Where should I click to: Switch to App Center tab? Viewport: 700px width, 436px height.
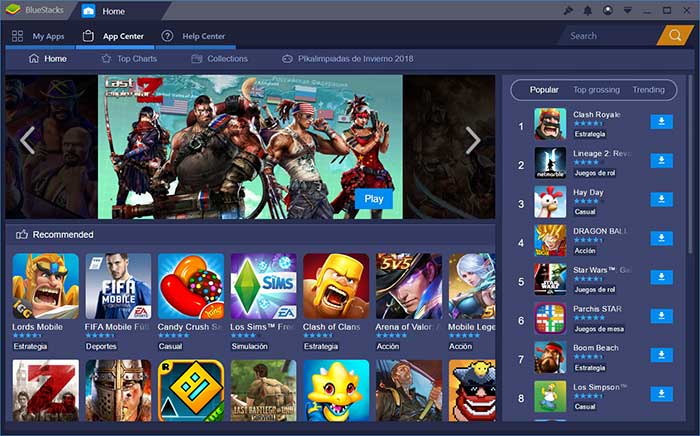coord(115,36)
